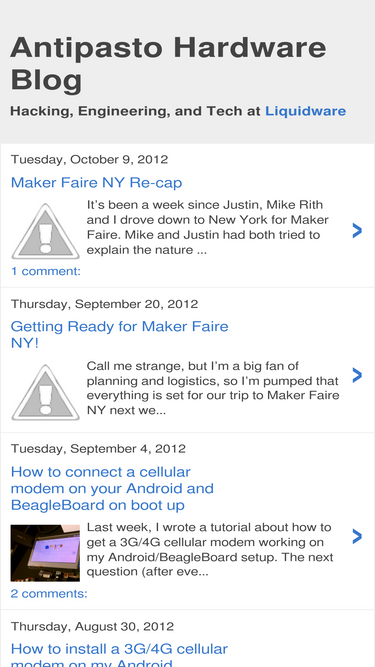This screenshot has width=375, height=667.
Task: Click the Tuesday, September 4, 2012 date header
Action: [x=98, y=449]
